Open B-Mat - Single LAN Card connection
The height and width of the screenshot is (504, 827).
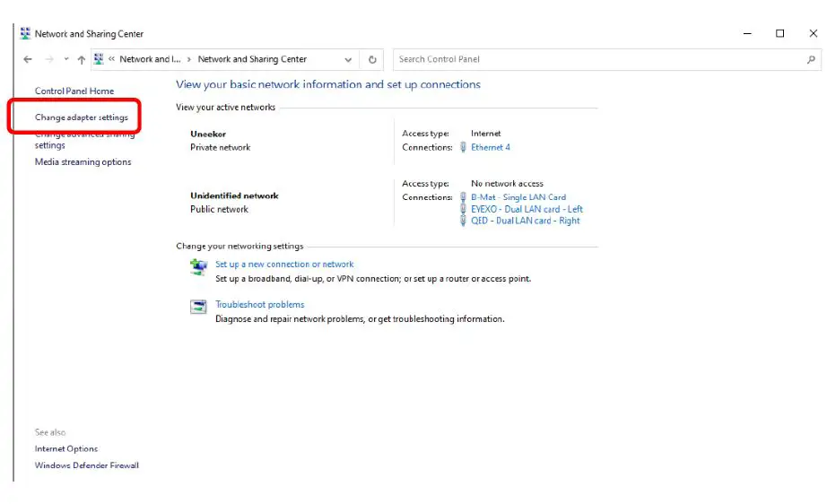[x=518, y=197]
